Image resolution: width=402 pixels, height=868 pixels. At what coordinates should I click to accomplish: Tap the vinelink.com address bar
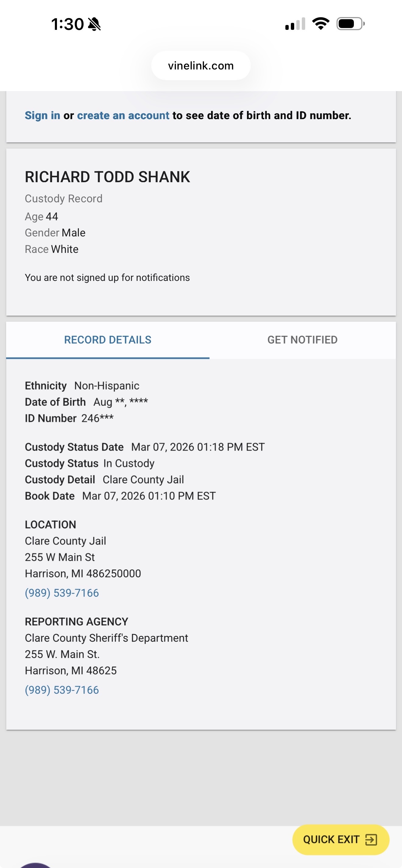click(x=201, y=66)
